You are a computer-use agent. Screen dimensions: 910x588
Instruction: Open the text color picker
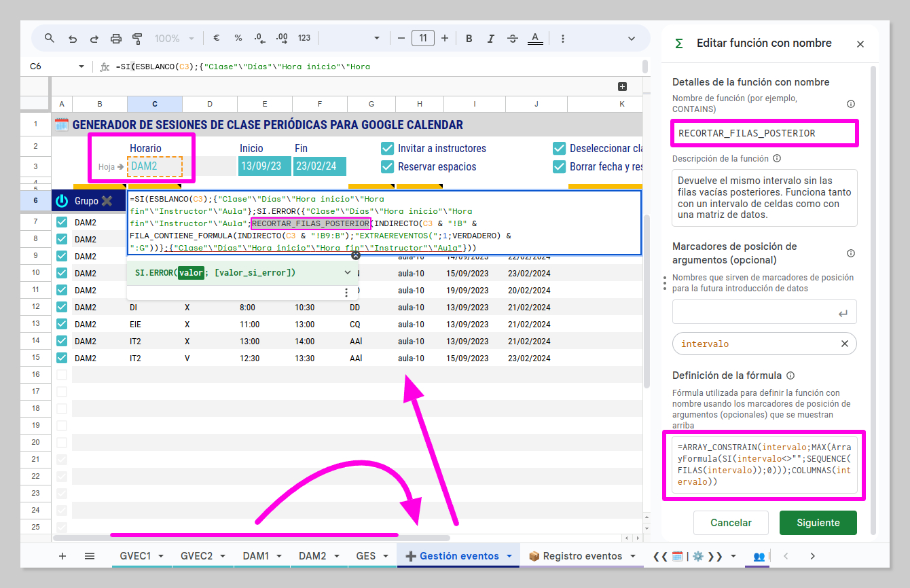(x=535, y=38)
